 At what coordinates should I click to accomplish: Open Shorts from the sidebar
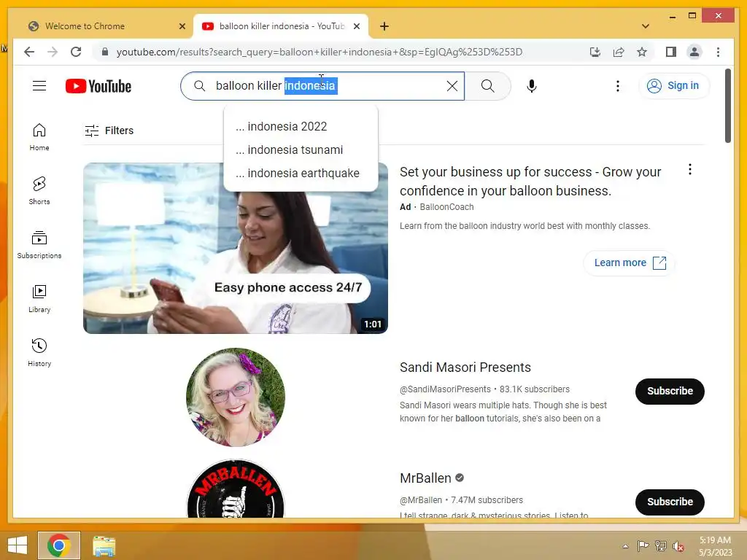[x=39, y=191]
